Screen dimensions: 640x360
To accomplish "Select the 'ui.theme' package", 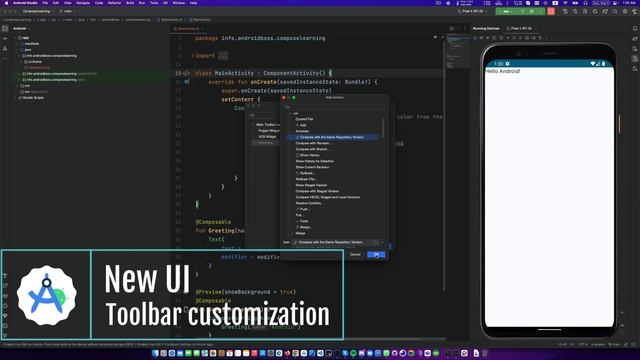I will point(35,62).
